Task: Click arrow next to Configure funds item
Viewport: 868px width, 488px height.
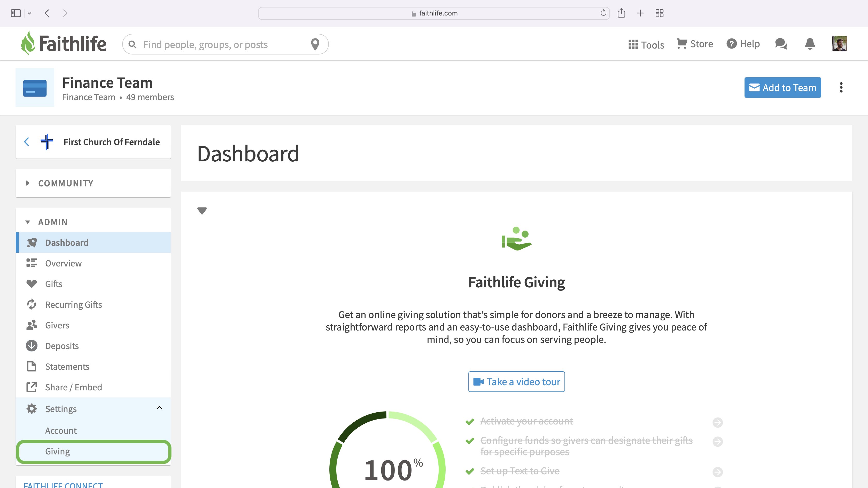Action: click(x=718, y=442)
